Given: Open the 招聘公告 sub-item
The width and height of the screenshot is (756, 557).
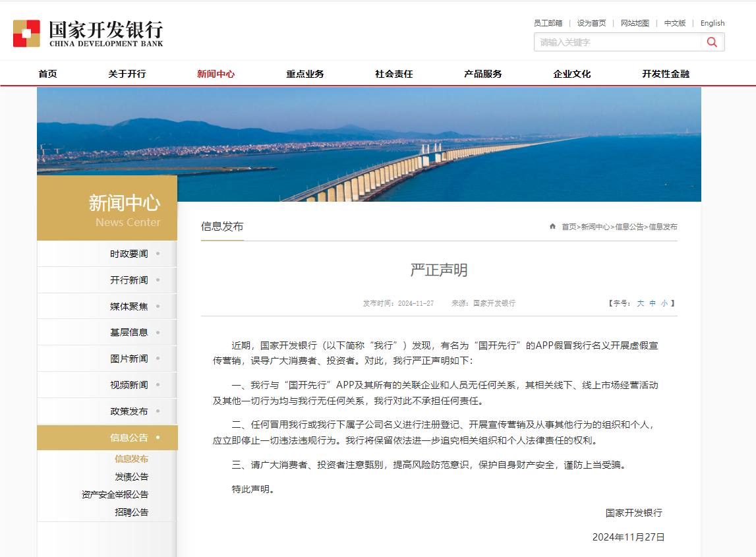Looking at the screenshot, I should pos(132,512).
